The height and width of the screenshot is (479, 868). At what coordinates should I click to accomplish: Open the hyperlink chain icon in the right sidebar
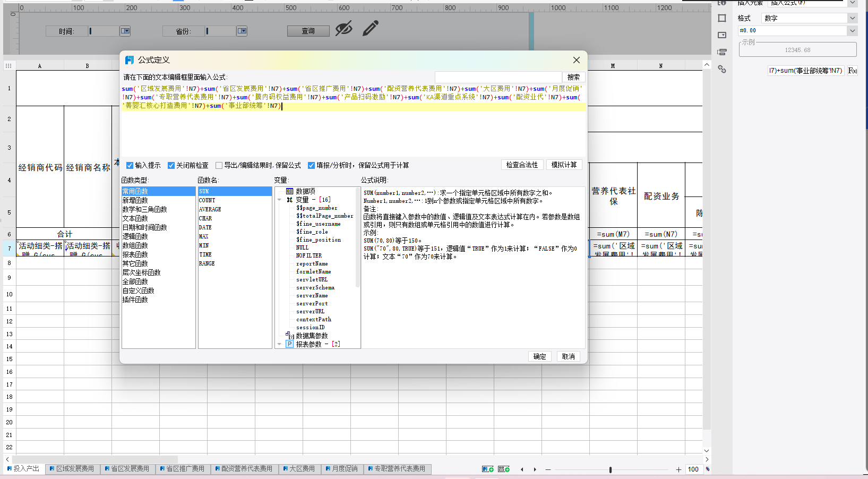(x=722, y=69)
